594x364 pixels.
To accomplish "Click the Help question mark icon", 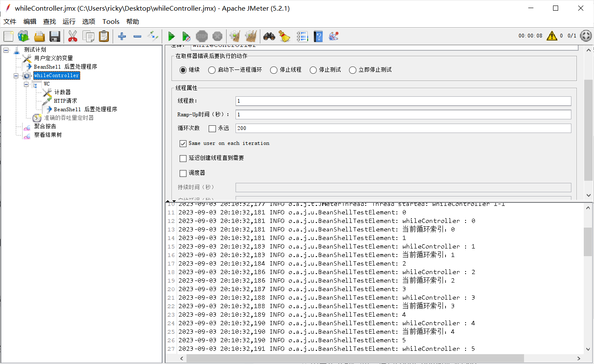I will (318, 36).
